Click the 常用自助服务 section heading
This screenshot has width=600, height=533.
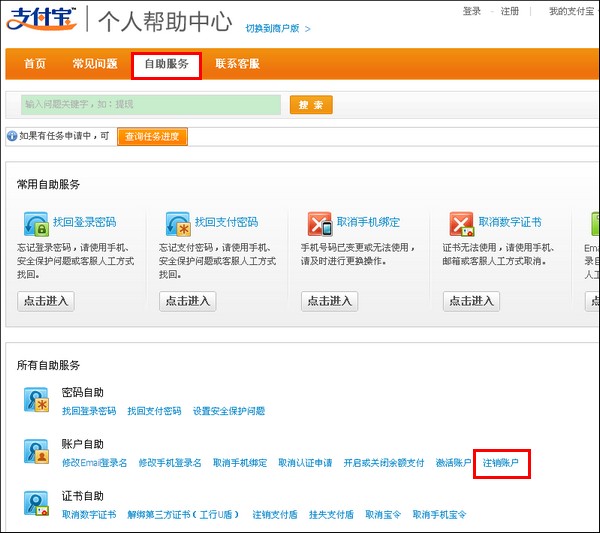coord(49,184)
